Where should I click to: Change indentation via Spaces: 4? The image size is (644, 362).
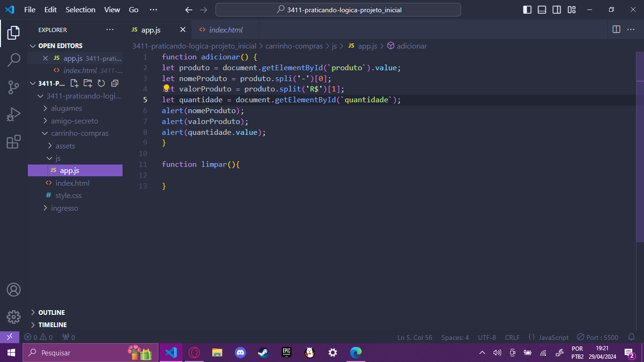tap(455, 337)
